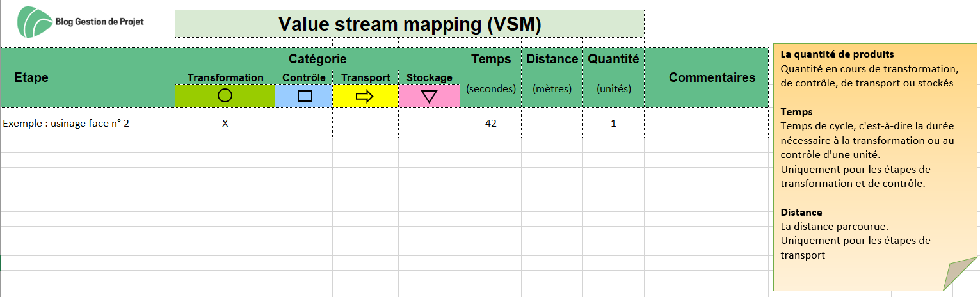Select the rectangle Contrôle symbol
The width and height of the screenshot is (980, 297).
click(x=305, y=96)
